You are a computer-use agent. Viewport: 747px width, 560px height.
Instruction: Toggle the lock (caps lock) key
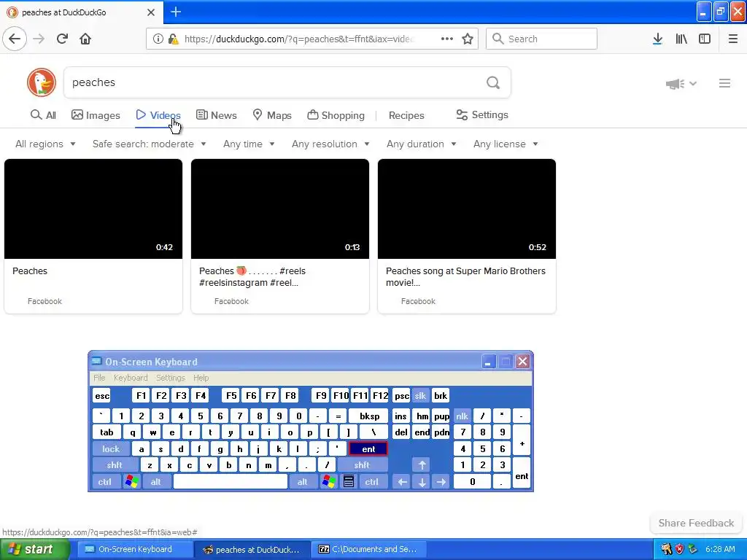[111, 448]
